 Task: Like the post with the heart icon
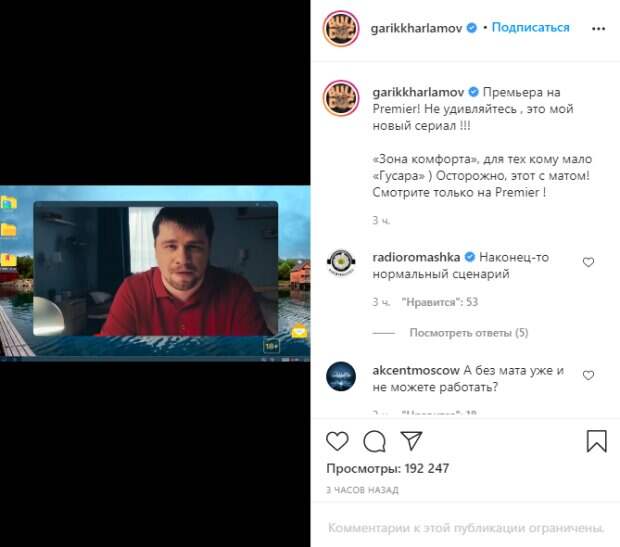click(337, 441)
